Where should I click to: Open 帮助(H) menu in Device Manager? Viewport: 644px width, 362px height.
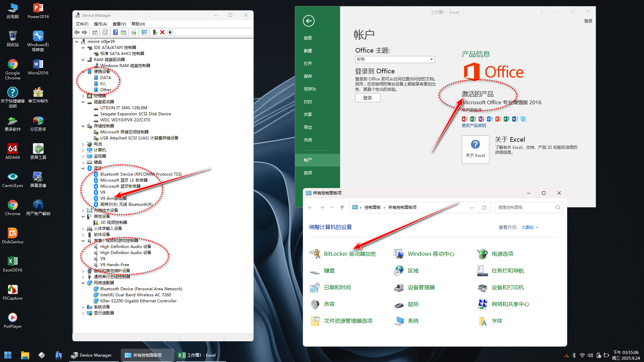click(138, 24)
